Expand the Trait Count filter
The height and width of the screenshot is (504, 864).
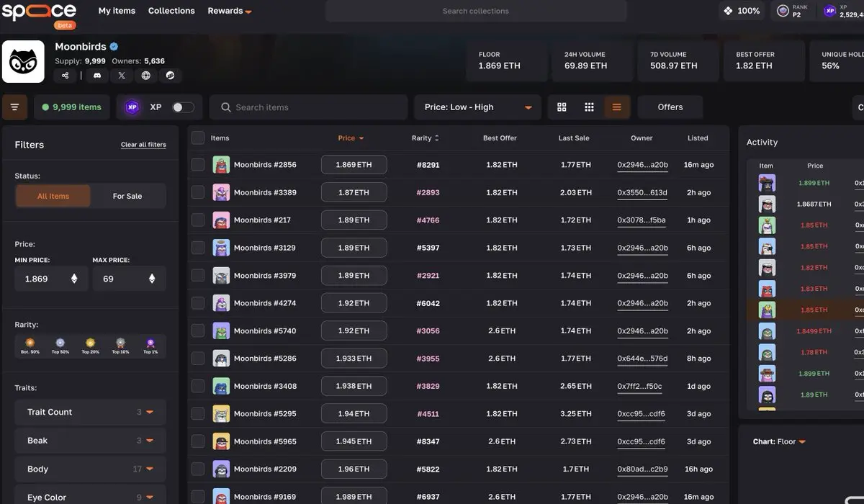click(x=91, y=412)
